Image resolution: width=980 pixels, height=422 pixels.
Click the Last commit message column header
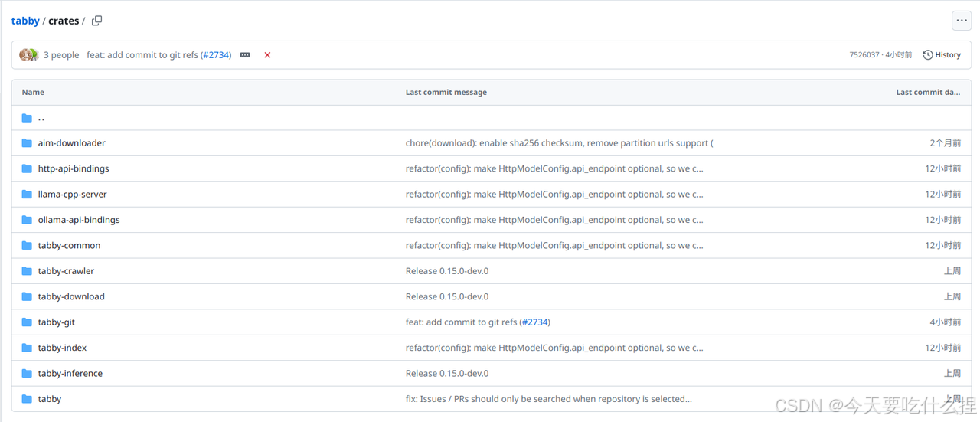pos(446,92)
